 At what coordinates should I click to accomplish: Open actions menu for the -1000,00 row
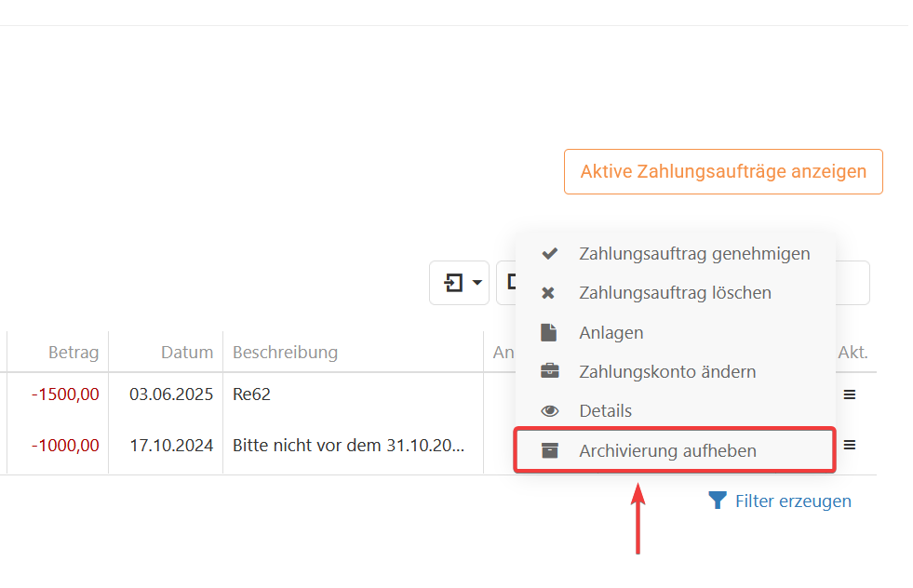(850, 446)
